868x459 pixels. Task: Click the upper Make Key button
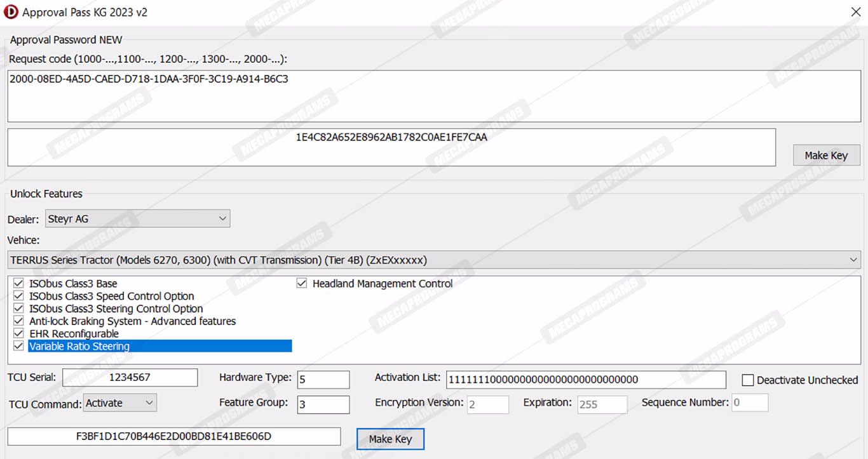coord(826,156)
